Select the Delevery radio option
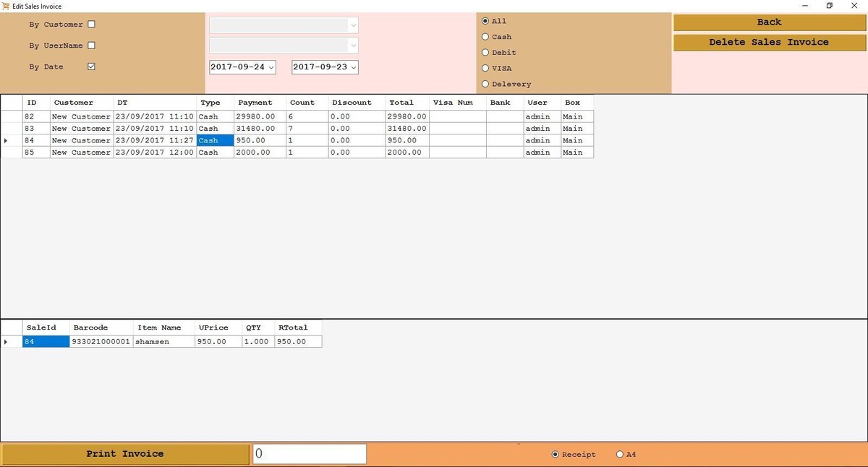Image resolution: width=868 pixels, height=467 pixels. click(485, 85)
